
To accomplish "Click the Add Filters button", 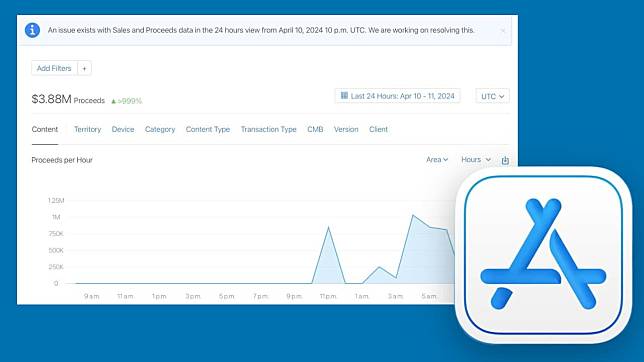I will [54, 68].
